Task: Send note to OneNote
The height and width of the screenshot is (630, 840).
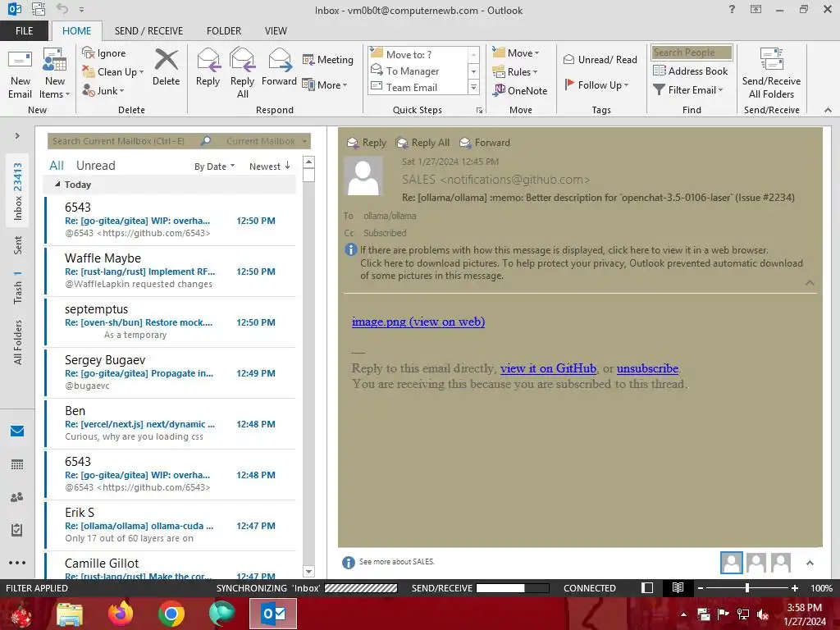Action: pyautogui.click(x=520, y=90)
